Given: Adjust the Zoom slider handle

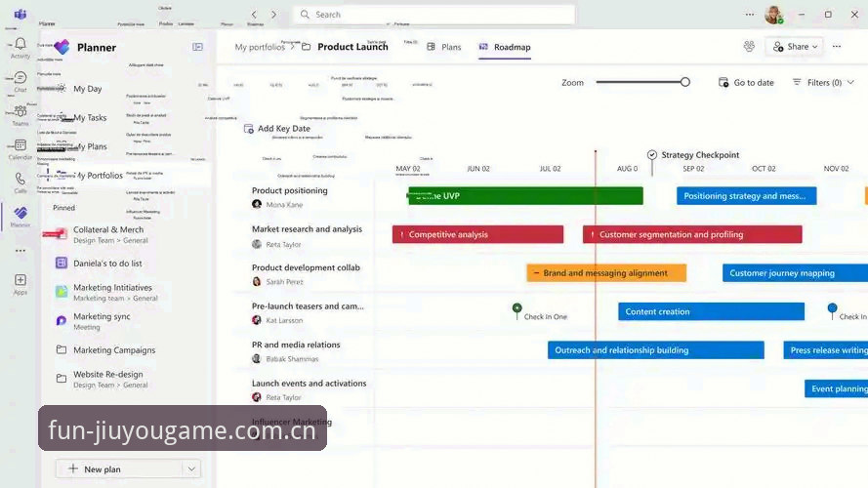Looking at the screenshot, I should (x=684, y=82).
